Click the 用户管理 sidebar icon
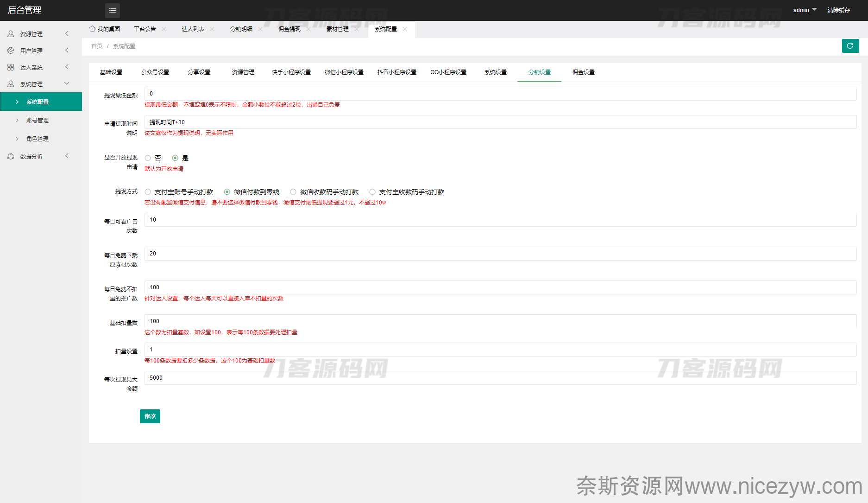Image resolution: width=868 pixels, height=503 pixels. pos(11,51)
